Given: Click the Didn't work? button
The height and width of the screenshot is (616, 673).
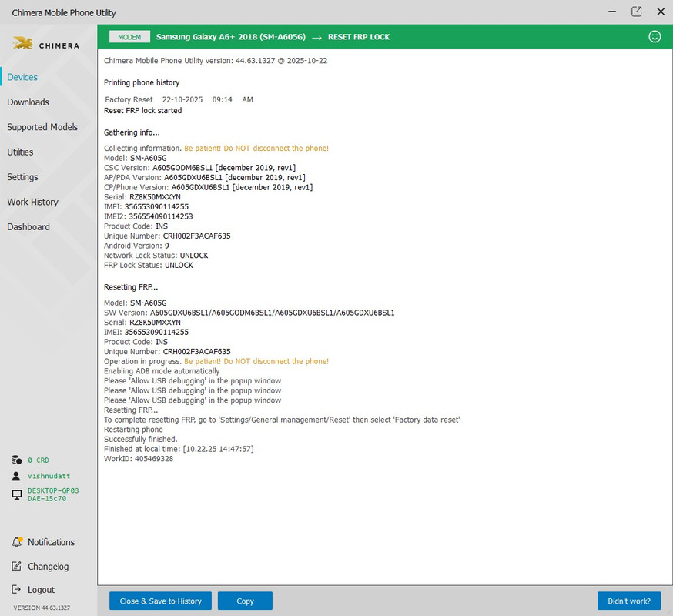Looking at the screenshot, I should pos(629,601).
